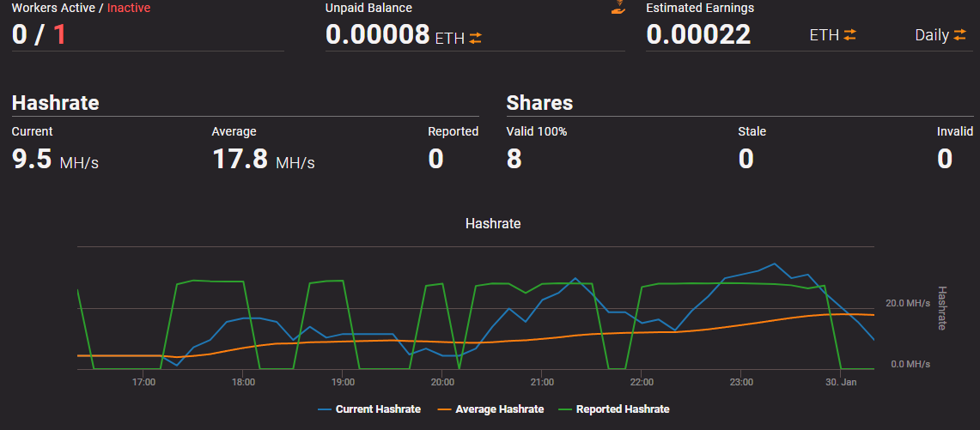The height and width of the screenshot is (430, 980).
Task: Click the '30. Jan' date axis label
Action: pos(841,382)
